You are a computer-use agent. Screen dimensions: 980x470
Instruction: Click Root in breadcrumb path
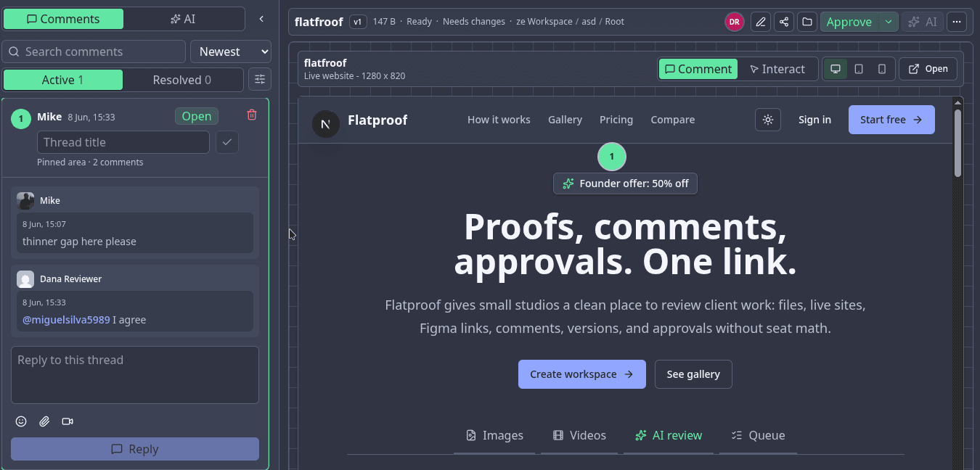(614, 22)
